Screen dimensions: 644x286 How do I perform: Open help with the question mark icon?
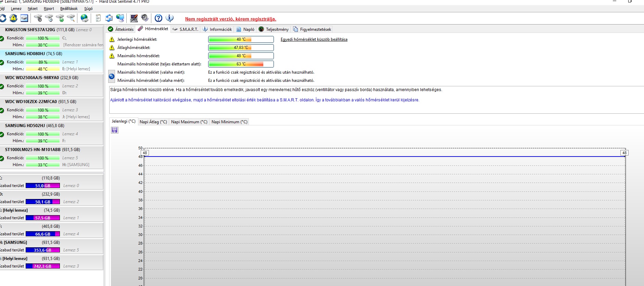point(158,18)
